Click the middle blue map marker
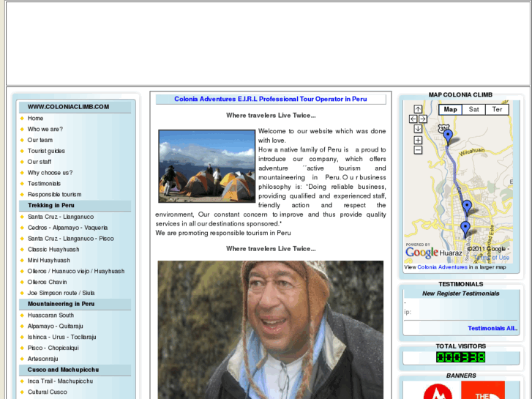Image resolution: width=532 pixels, height=399 pixels. click(467, 207)
